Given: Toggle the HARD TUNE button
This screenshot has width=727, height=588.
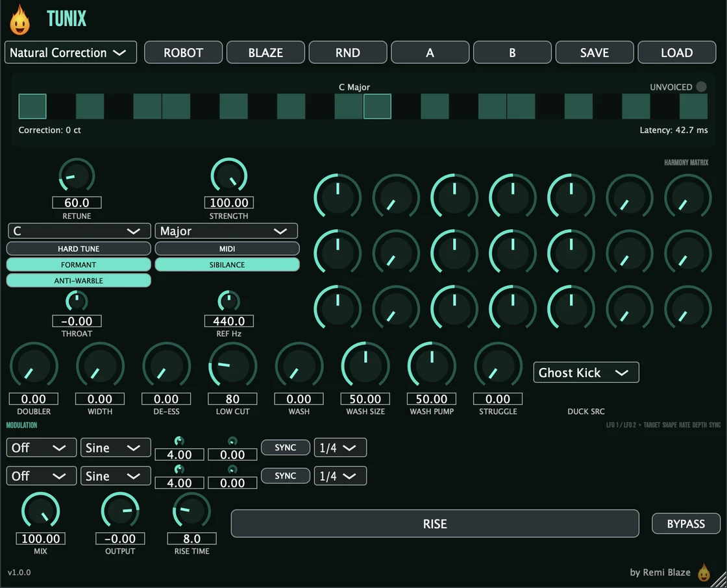Looking at the screenshot, I should pyautogui.click(x=79, y=249).
